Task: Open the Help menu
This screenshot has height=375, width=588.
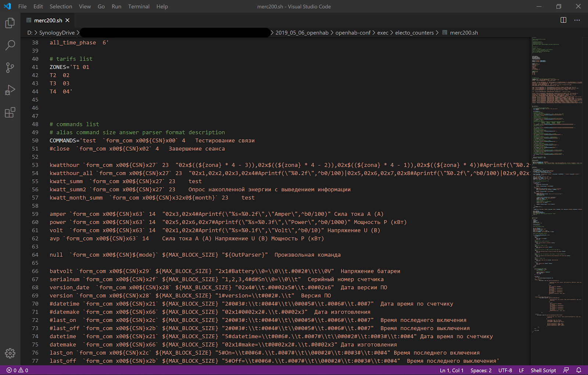Action: click(162, 6)
